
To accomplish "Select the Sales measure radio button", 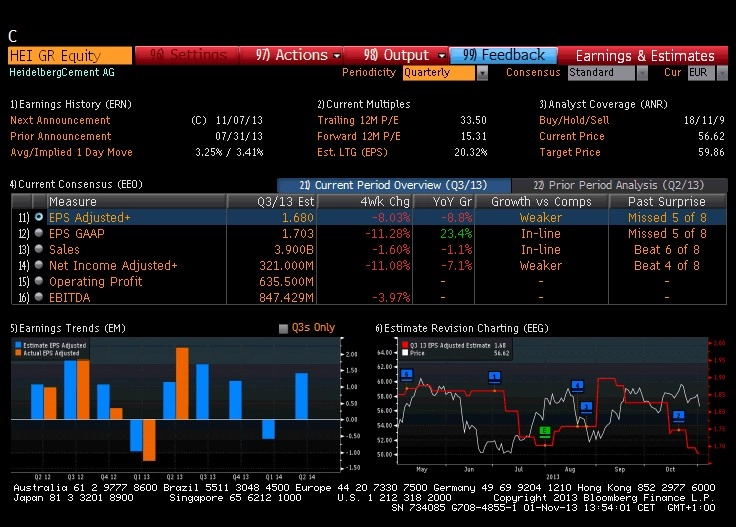I will pyautogui.click(x=39, y=249).
